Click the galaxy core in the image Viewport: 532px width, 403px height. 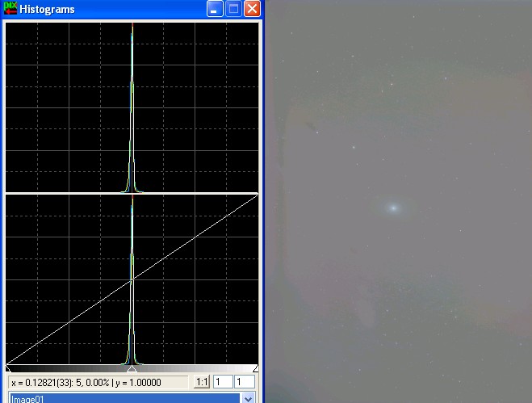coord(393,208)
